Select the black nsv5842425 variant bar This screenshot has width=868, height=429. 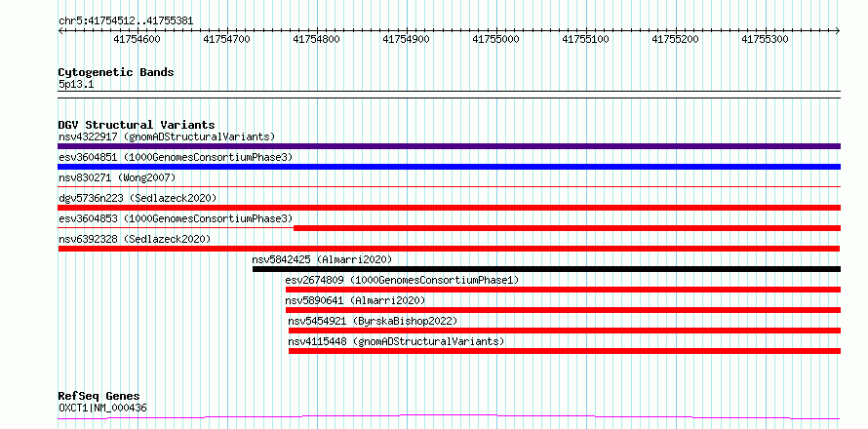(x=547, y=269)
